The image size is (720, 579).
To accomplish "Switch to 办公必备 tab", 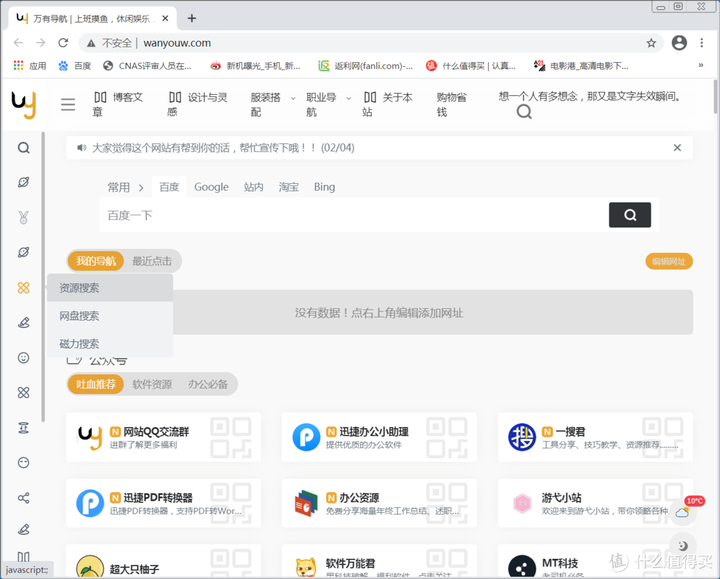I will click(x=208, y=384).
